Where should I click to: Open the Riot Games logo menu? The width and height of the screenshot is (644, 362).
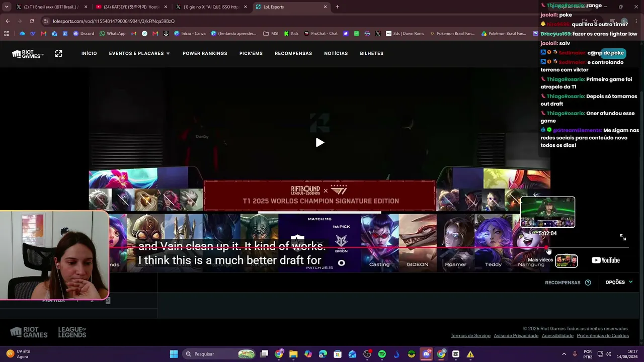tap(28, 54)
